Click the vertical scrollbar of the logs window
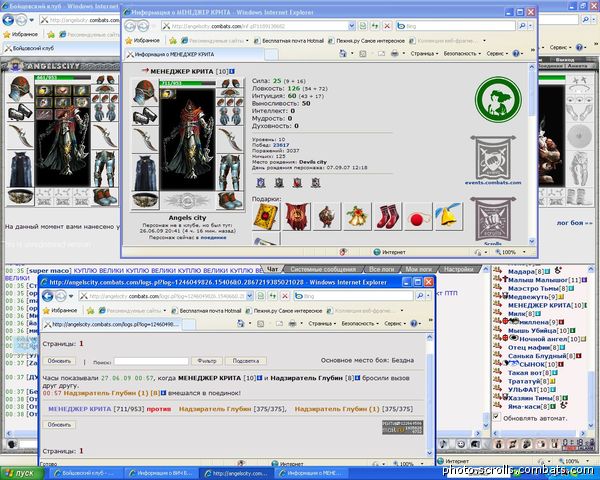 [429, 394]
